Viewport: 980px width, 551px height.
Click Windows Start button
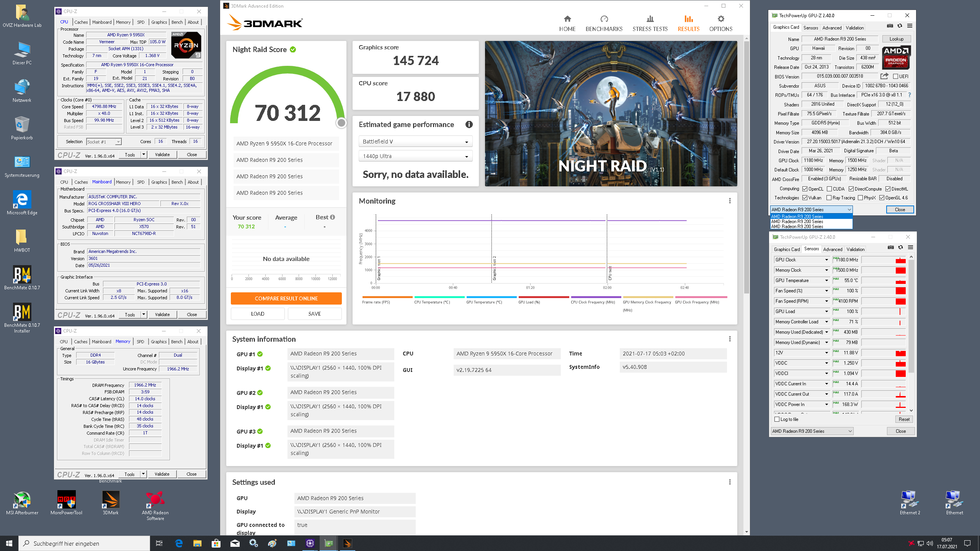9,543
